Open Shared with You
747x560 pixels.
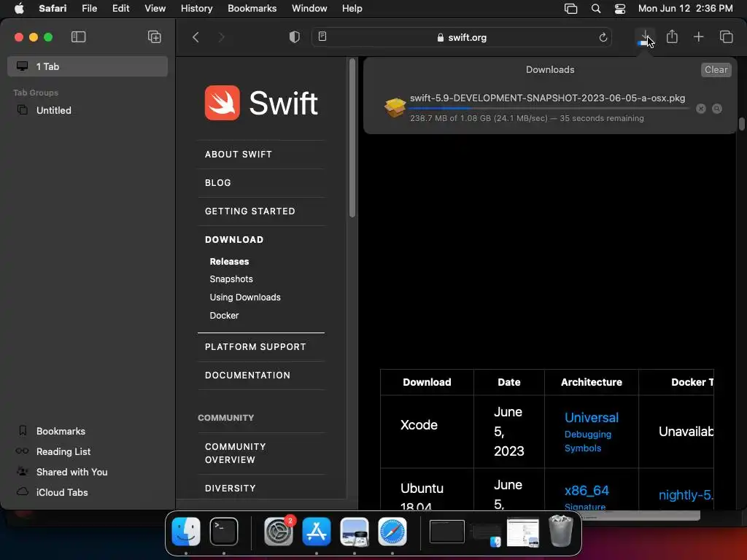pyautogui.click(x=71, y=472)
